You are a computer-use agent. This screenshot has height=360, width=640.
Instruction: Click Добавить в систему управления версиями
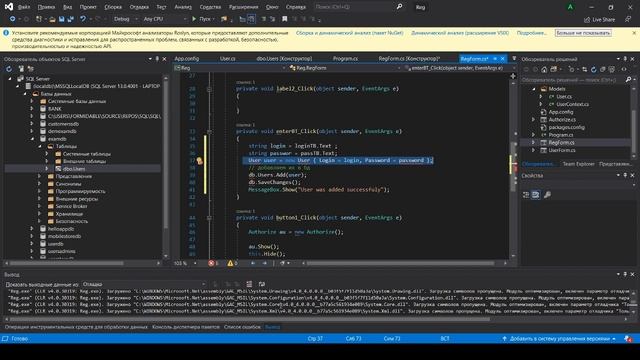(x=559, y=339)
